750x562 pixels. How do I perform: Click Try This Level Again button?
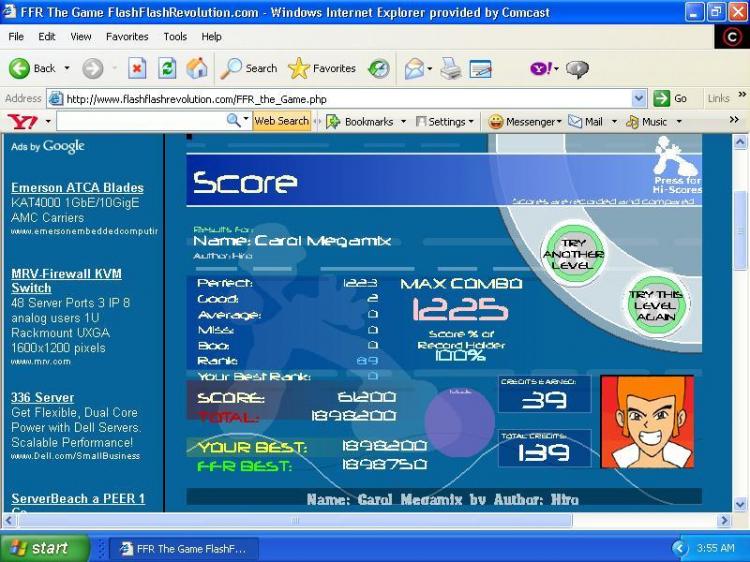pos(655,306)
